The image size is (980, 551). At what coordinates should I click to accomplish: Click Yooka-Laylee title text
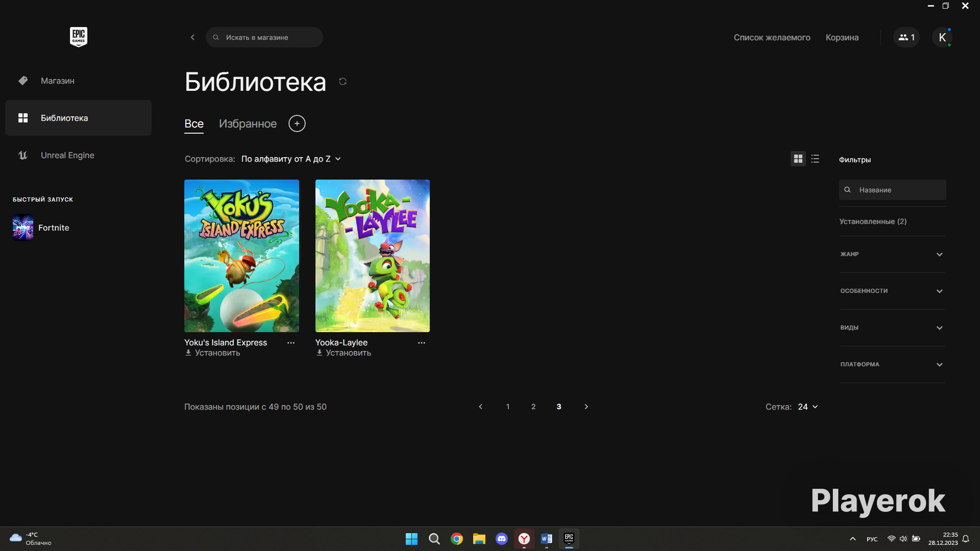[x=341, y=343]
